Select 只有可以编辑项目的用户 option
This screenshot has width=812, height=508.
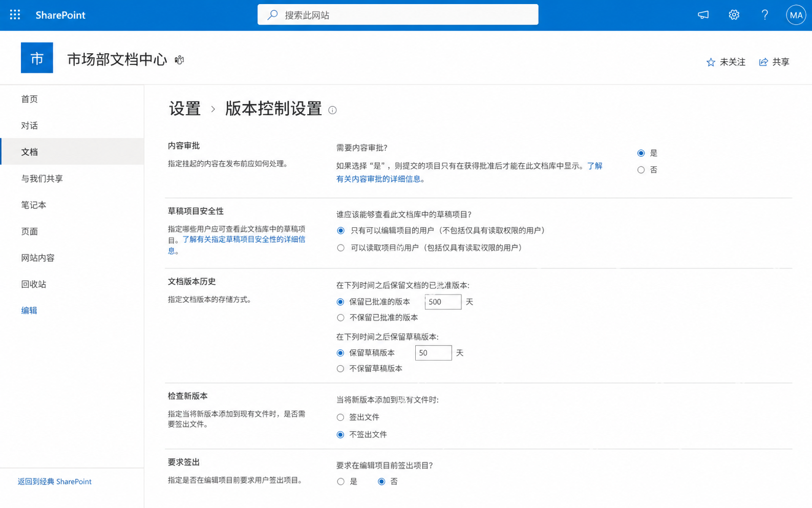(341, 231)
